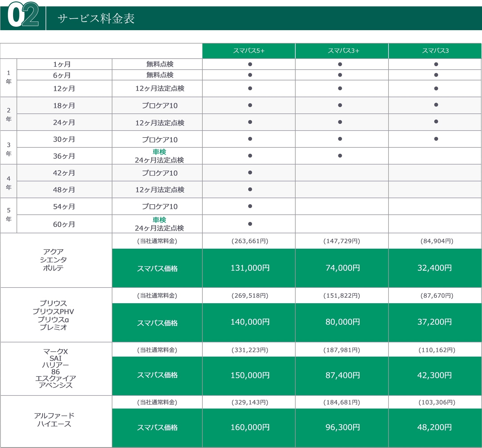Viewport: 482px width, 448px height.
Task: Click the 24ヶ月 row label
Action: [64, 122]
